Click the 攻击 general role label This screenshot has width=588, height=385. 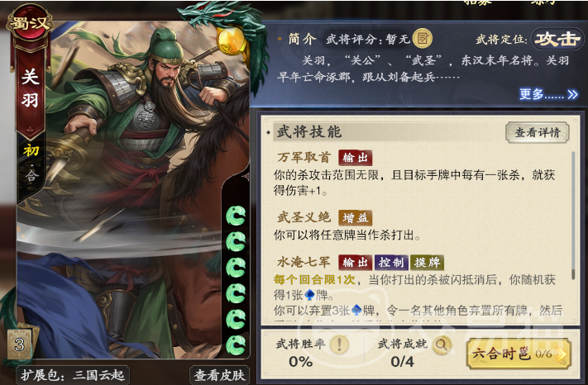pyautogui.click(x=557, y=39)
